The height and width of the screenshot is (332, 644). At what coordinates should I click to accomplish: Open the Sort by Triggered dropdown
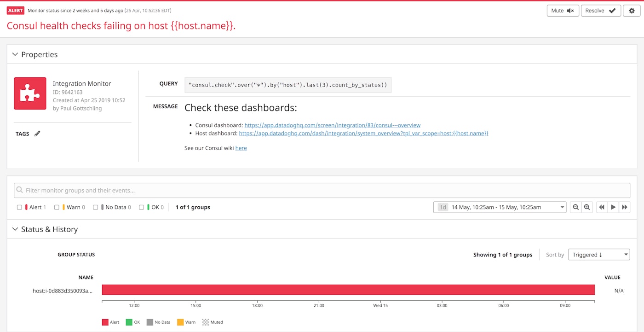pyautogui.click(x=599, y=255)
